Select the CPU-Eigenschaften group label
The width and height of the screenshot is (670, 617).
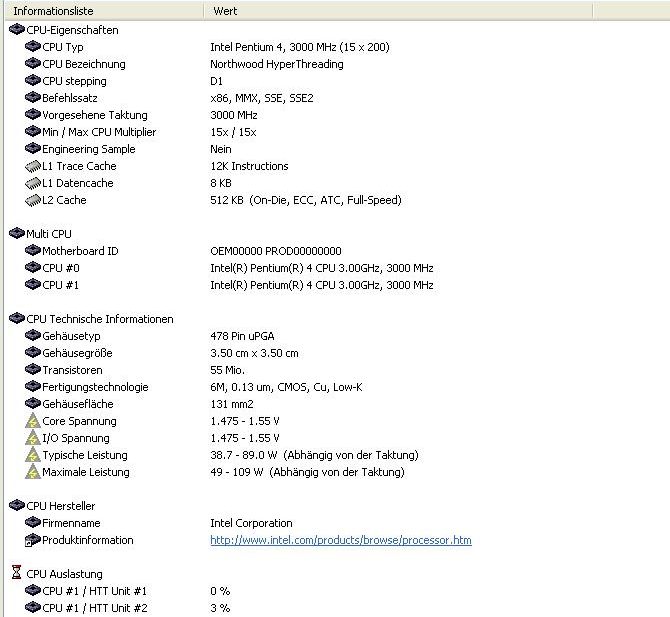(72, 30)
